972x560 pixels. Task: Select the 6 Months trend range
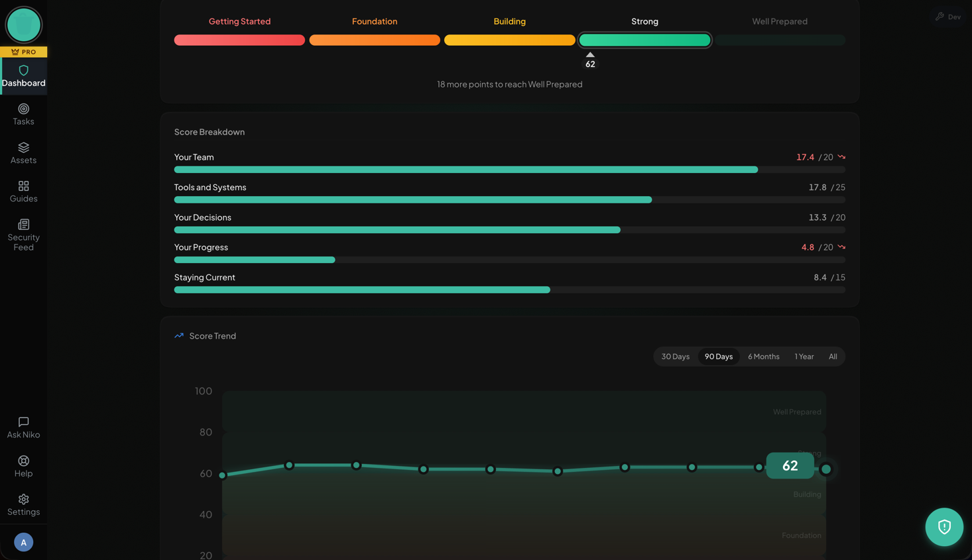pos(763,357)
